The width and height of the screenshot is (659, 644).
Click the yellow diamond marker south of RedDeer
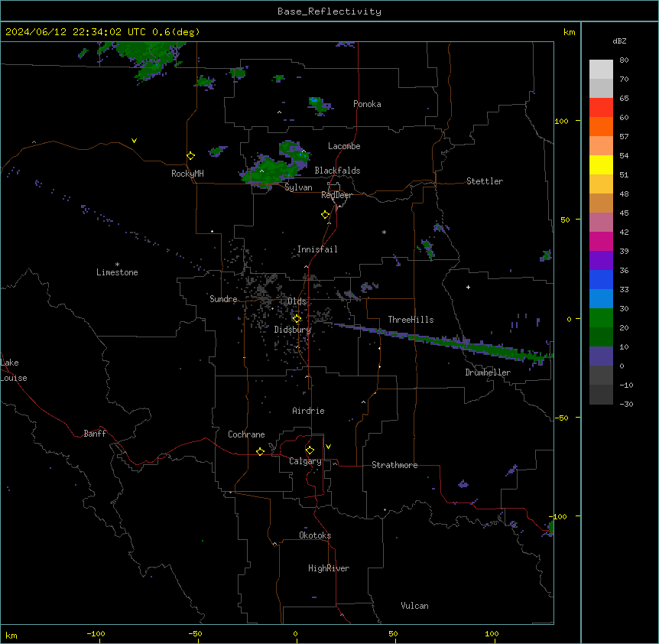[x=326, y=215]
